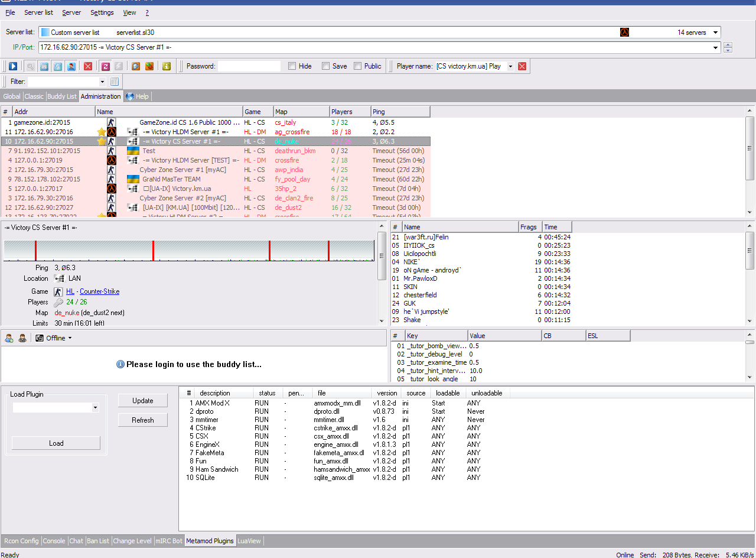The image size is (756, 558).
Task: Click the Counter-Strike icon beside the HL link
Action: coord(58,291)
